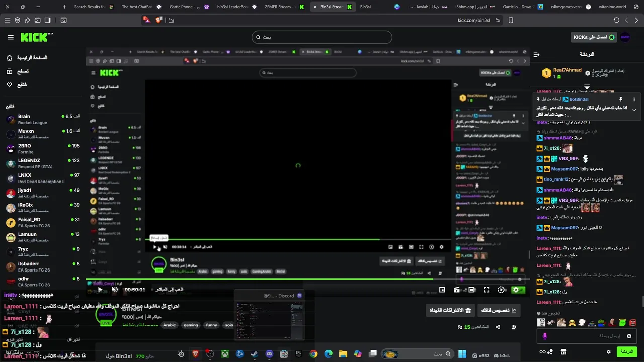The width and height of the screenshot is (644, 362).
Task: Open chat settings gear icon
Action: point(608,352)
